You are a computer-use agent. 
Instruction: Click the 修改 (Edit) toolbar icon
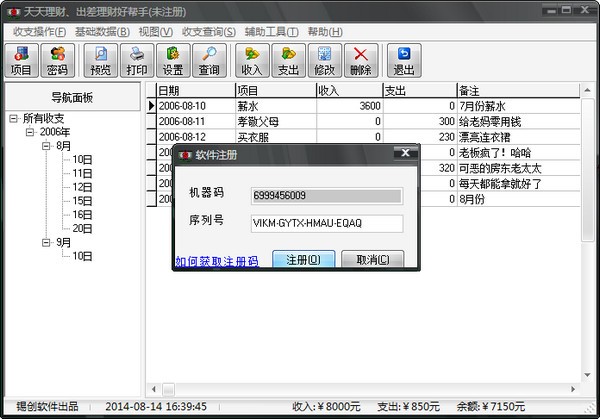click(x=325, y=61)
